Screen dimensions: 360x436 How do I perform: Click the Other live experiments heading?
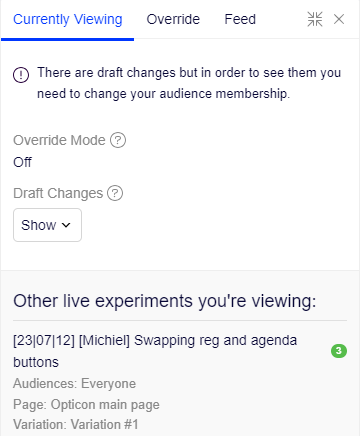165,301
